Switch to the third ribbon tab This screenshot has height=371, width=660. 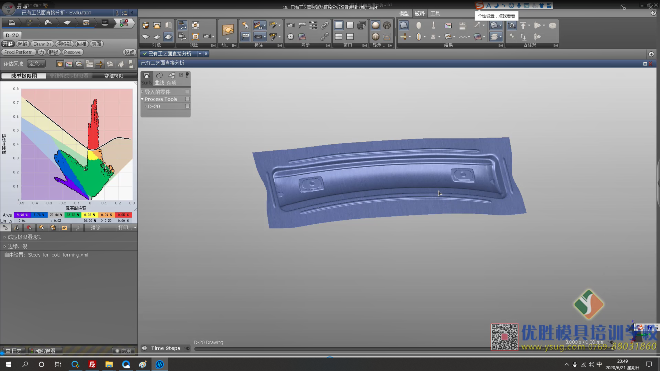tap(435, 13)
